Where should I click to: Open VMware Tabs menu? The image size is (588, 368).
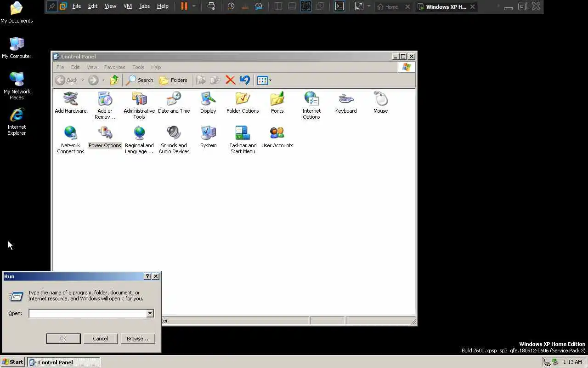(x=144, y=6)
